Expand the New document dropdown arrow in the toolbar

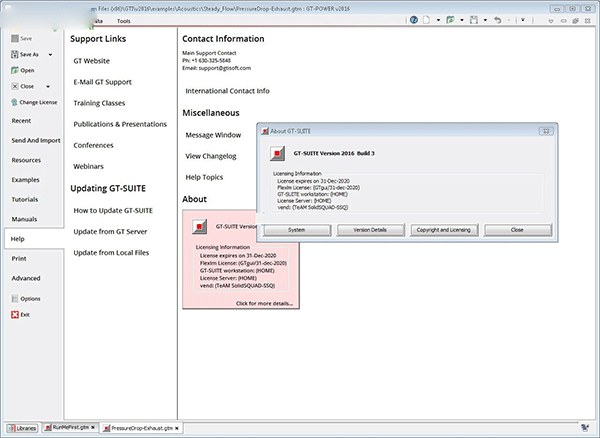tap(438, 20)
